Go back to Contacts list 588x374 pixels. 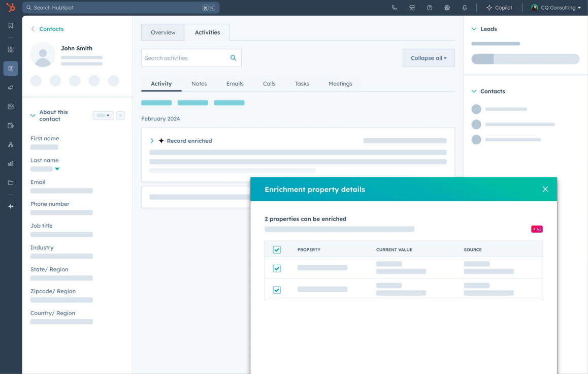tap(47, 29)
